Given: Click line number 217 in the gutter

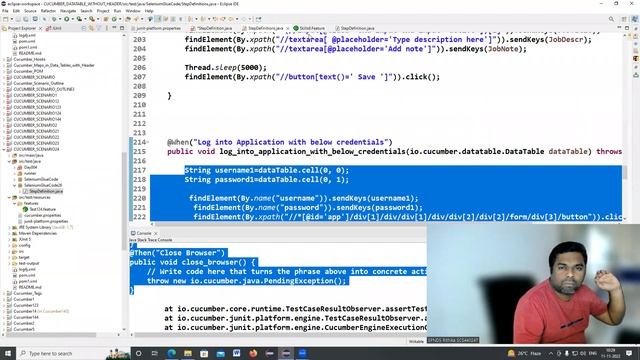Looking at the screenshot, I should pos(140,170).
